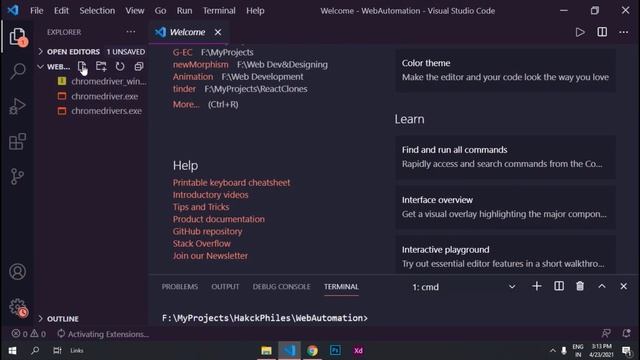Open the View menu

tap(135, 11)
